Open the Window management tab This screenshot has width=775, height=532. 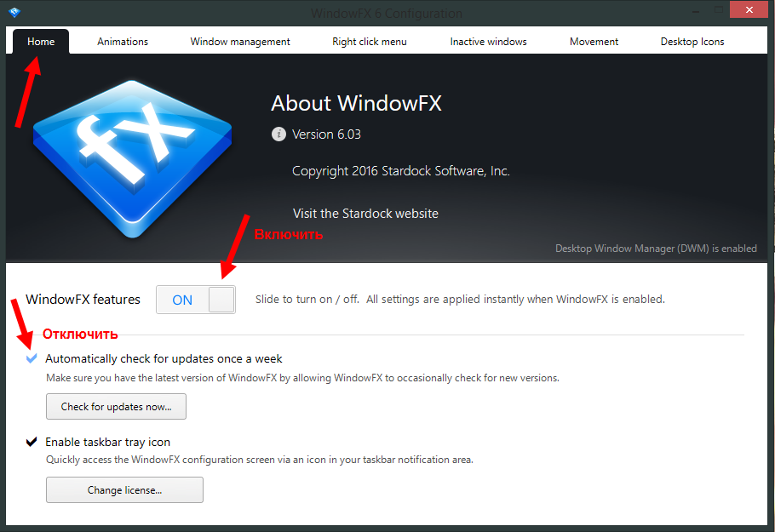[239, 40]
